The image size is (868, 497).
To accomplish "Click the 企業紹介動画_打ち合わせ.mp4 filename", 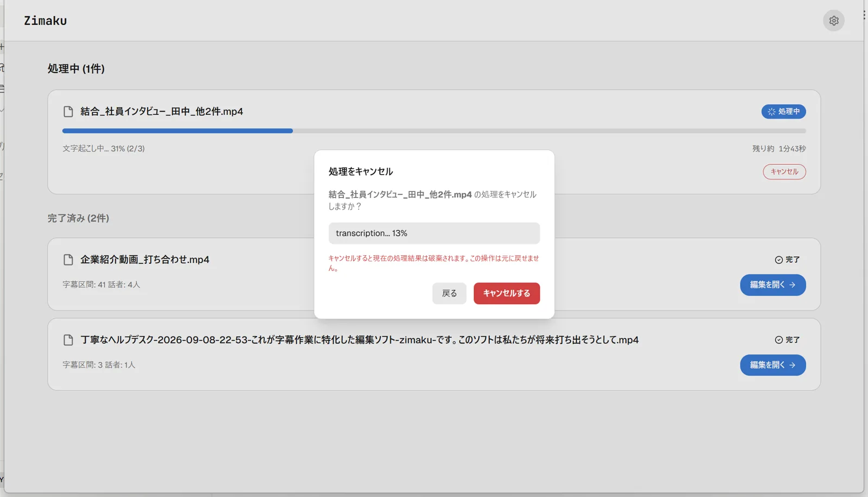I will (145, 260).
